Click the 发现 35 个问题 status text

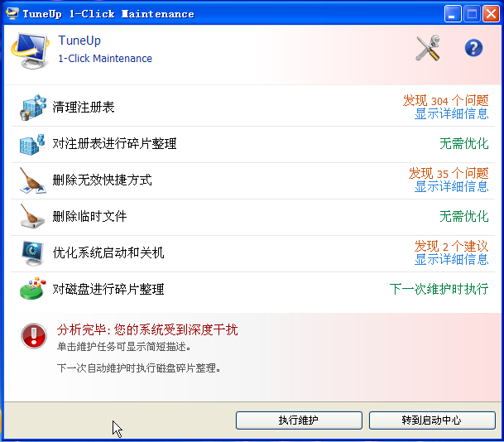(449, 173)
